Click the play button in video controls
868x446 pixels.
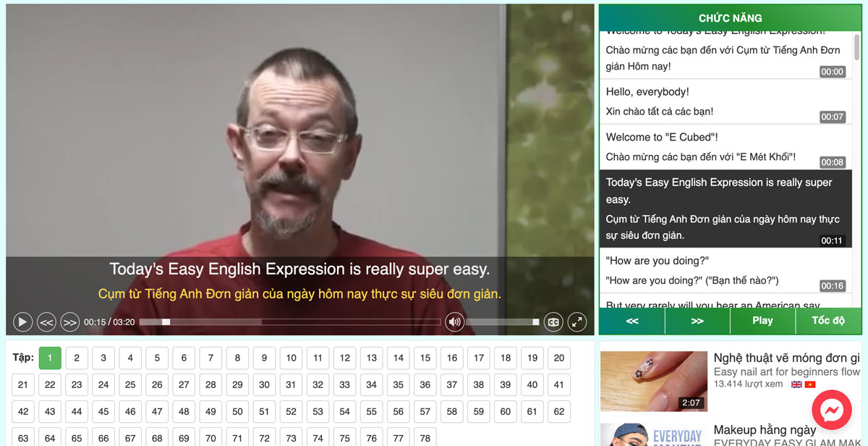[x=22, y=321]
